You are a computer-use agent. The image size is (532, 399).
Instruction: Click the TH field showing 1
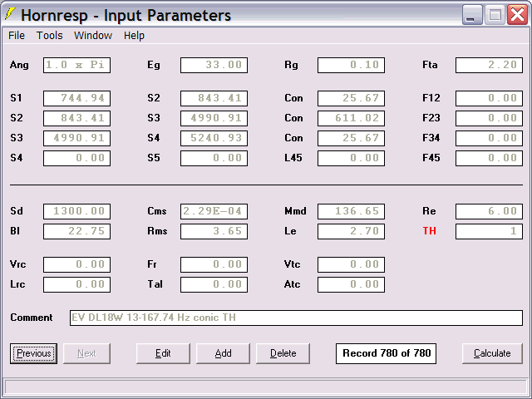tap(489, 232)
